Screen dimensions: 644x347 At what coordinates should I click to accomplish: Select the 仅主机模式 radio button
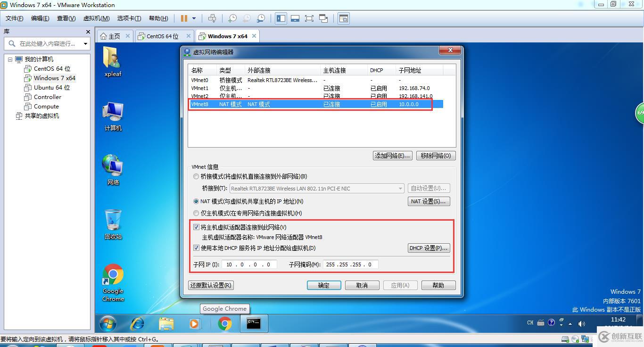tap(196, 213)
